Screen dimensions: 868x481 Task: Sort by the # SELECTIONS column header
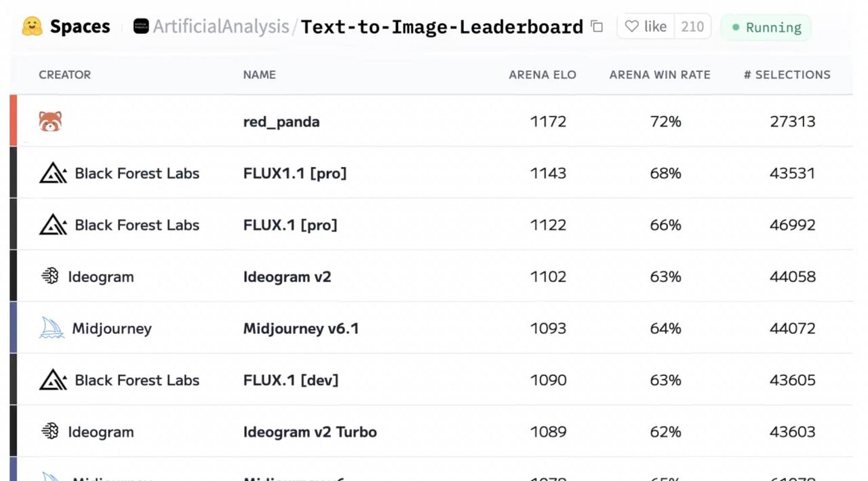tap(787, 75)
